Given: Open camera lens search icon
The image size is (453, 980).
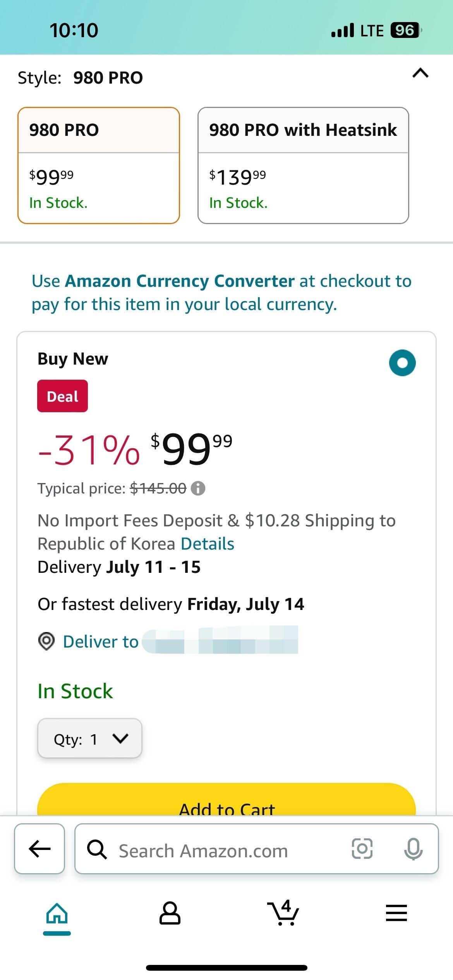Looking at the screenshot, I should 362,848.
